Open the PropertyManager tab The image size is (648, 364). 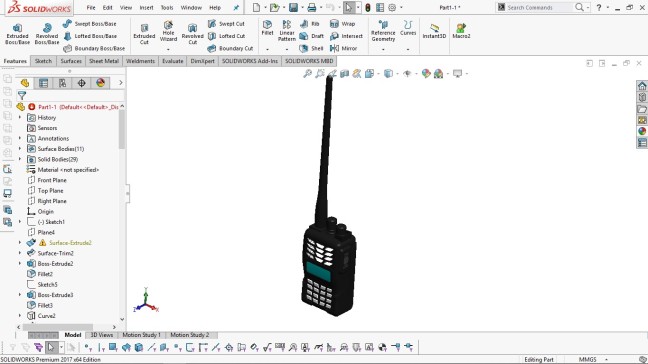point(43,83)
